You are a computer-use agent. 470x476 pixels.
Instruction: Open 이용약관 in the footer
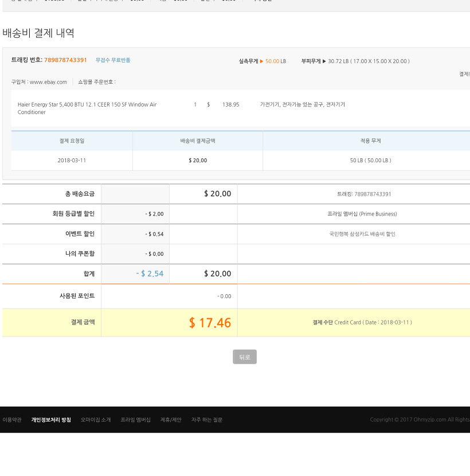click(x=12, y=420)
